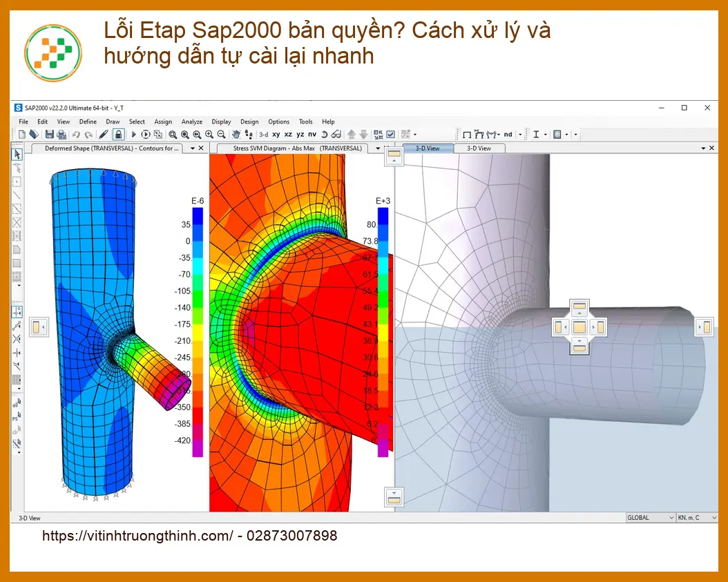Click the Show Undeformed Shape frame icon

coord(467,135)
